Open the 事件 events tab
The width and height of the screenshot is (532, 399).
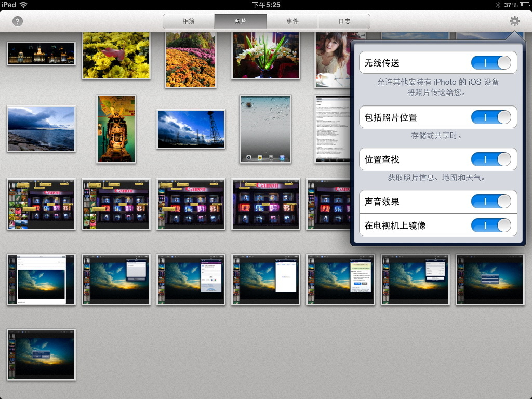(x=292, y=21)
